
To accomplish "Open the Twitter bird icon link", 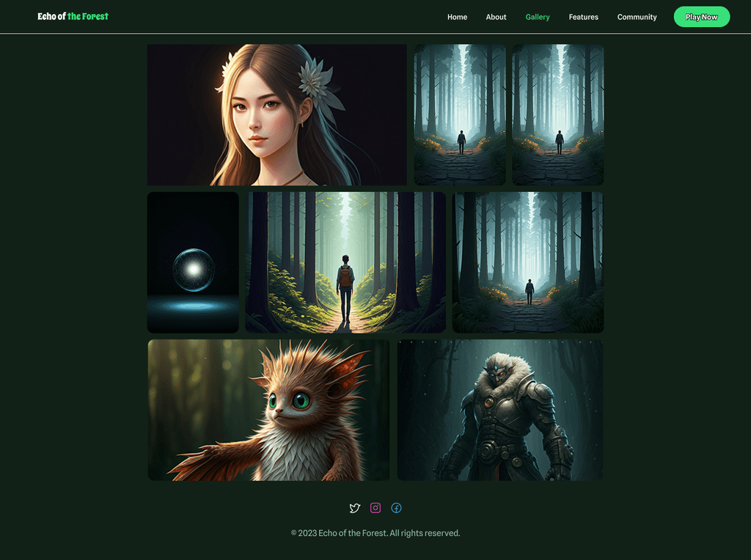I will coord(354,508).
